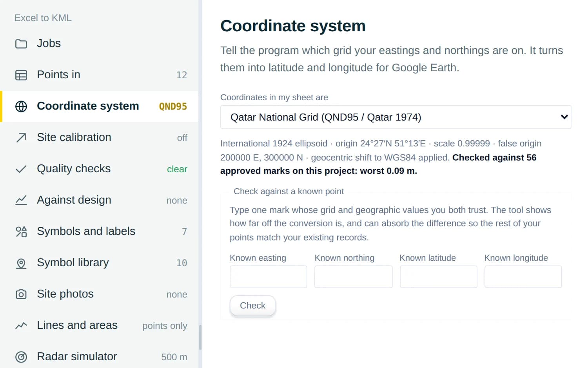Click the '500 m' radar value

[174, 357]
